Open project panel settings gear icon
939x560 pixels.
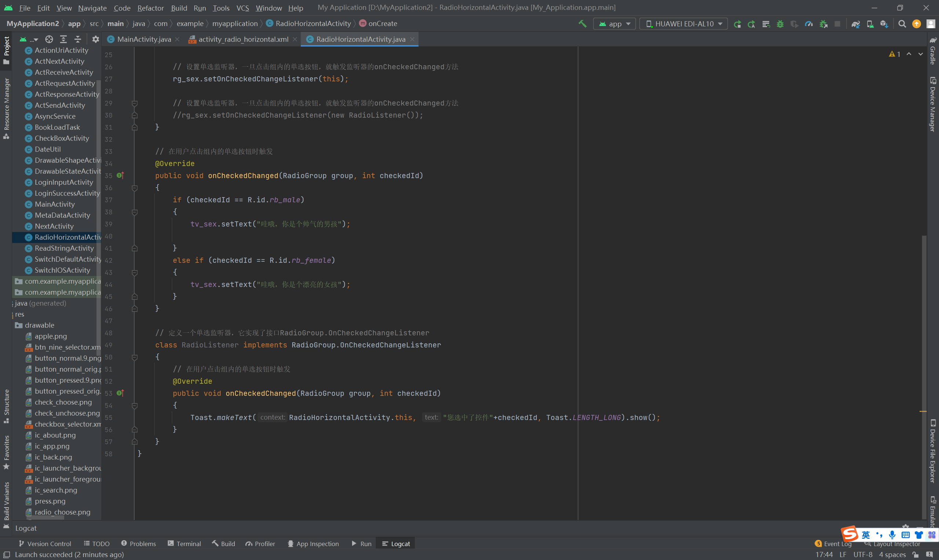click(x=95, y=39)
